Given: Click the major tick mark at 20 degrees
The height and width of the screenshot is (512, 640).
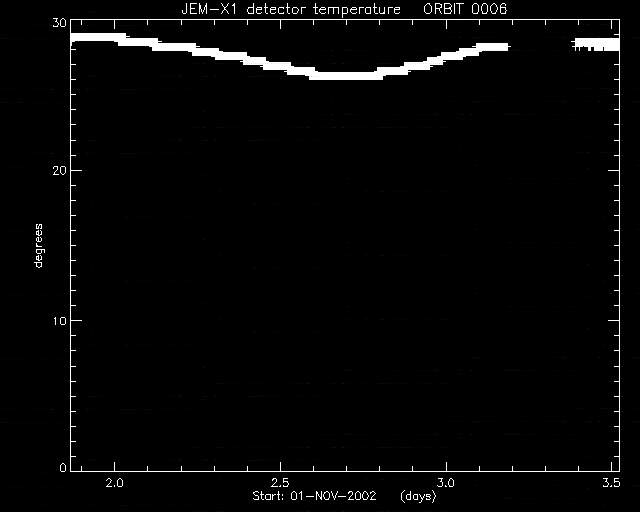Looking at the screenshot, I should pos(76,170).
